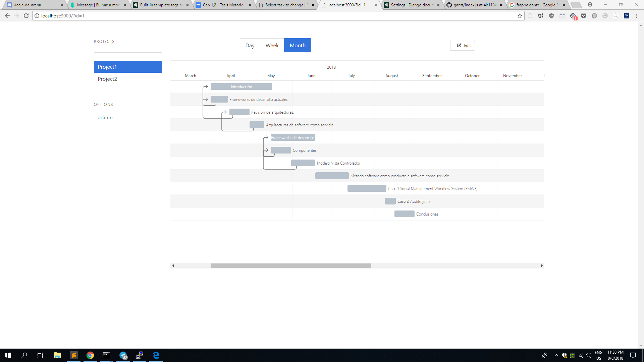The width and height of the screenshot is (644, 362).
Task: Open File Explorer from the taskbar
Action: click(x=57, y=355)
